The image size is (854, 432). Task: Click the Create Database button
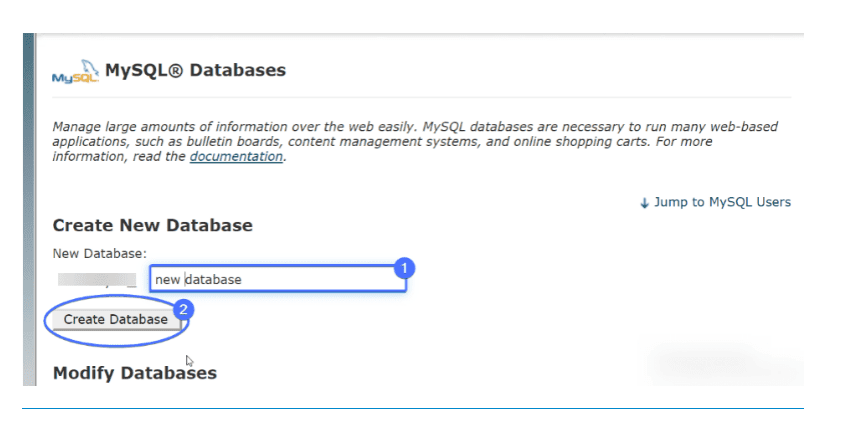pyautogui.click(x=115, y=319)
